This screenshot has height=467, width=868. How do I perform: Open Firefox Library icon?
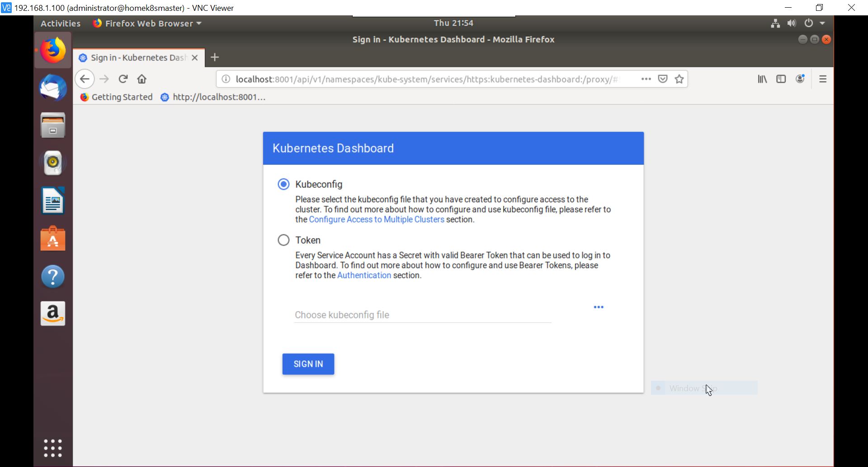pyautogui.click(x=763, y=79)
